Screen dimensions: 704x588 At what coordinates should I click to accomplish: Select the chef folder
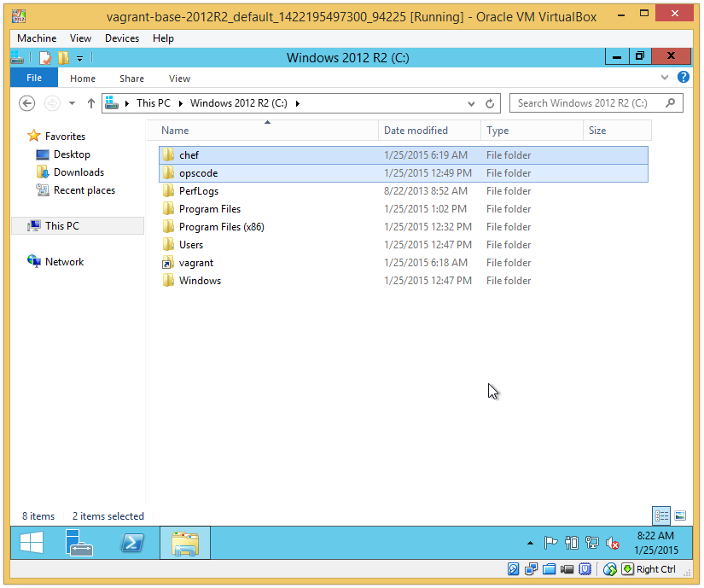click(403, 155)
